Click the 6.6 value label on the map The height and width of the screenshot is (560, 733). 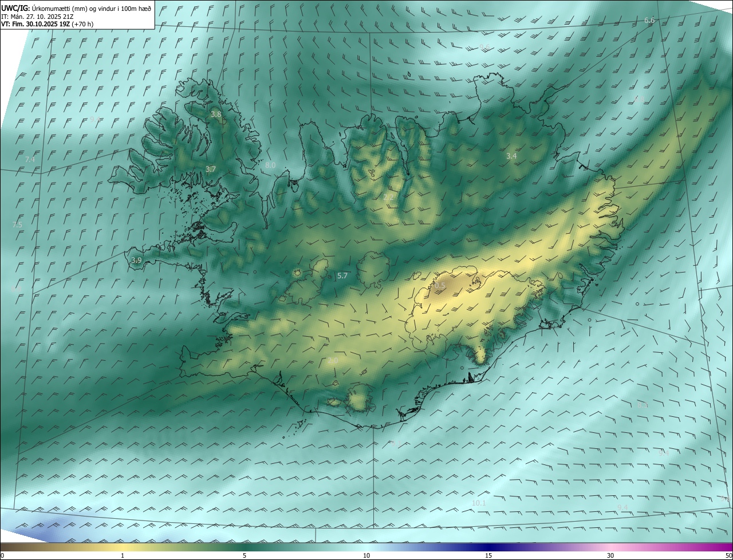pos(649,21)
